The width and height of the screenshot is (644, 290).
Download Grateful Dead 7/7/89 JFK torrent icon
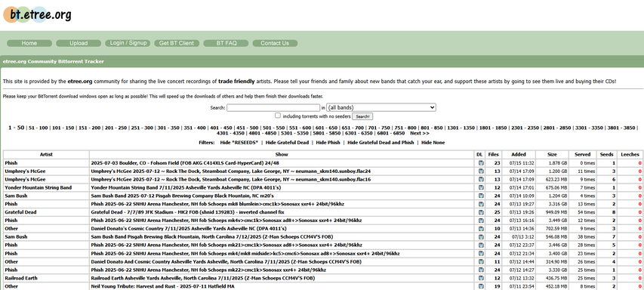click(481, 212)
